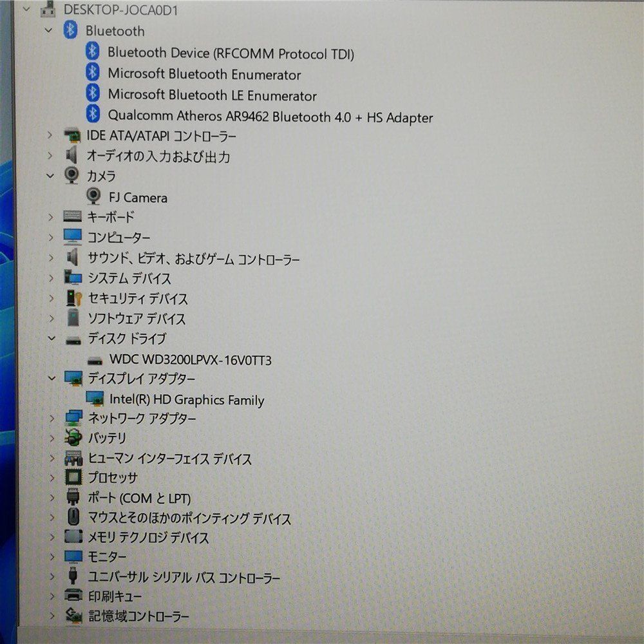Click the キーボード keyboard icon
Screen dimensions: 644x644
(x=72, y=216)
